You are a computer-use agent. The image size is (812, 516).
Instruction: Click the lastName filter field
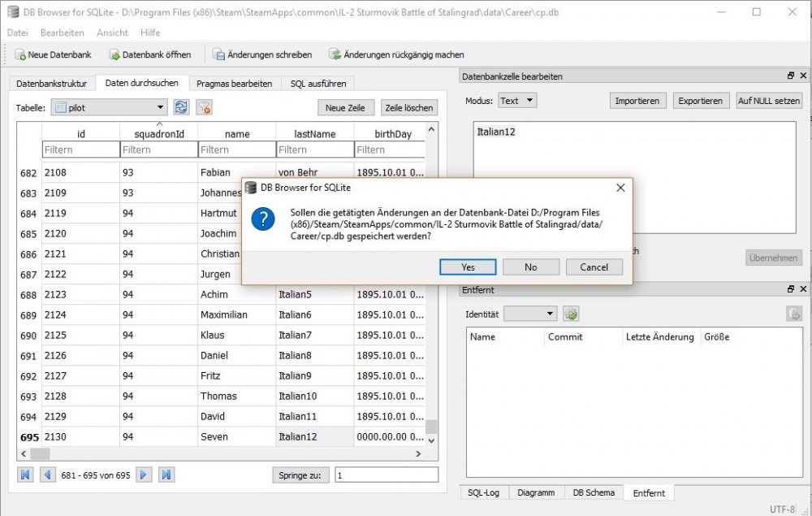point(314,150)
